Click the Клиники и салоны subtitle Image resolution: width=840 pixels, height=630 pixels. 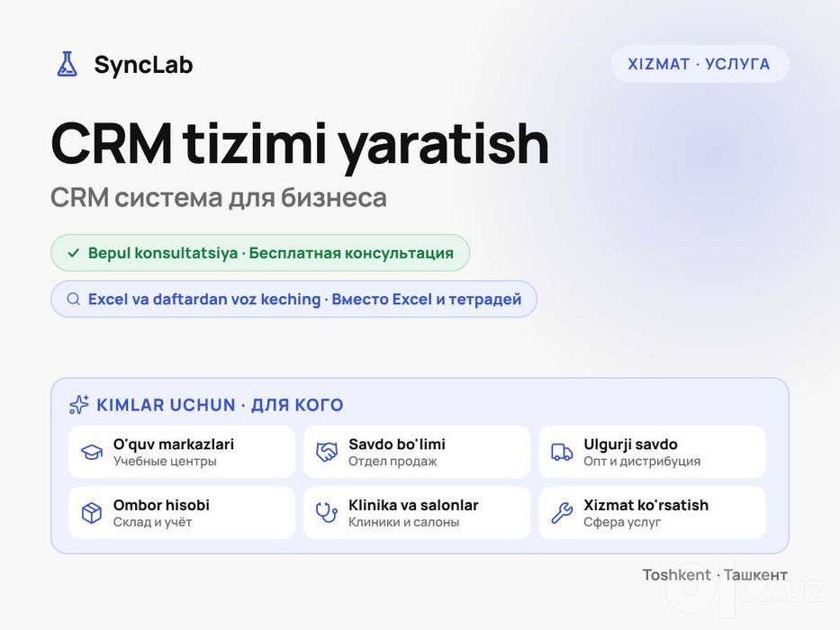click(404, 522)
